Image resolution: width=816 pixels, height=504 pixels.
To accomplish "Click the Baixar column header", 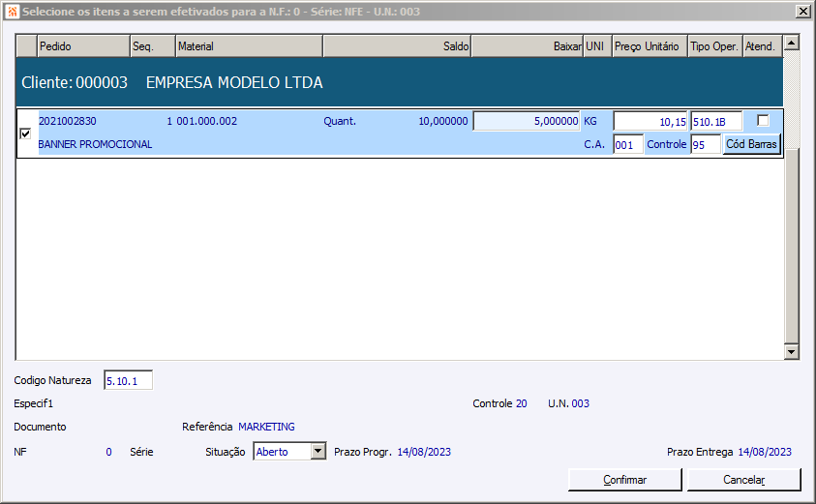I will tap(528, 46).
